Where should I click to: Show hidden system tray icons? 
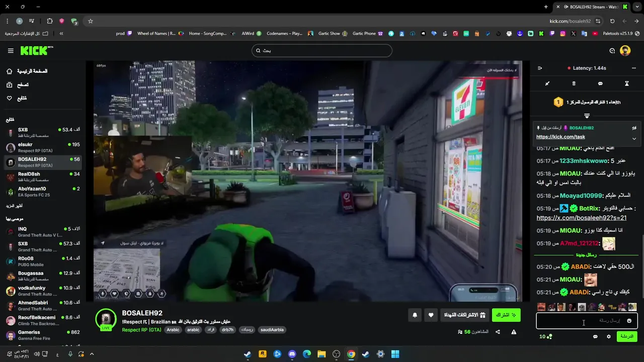[x=92, y=354]
